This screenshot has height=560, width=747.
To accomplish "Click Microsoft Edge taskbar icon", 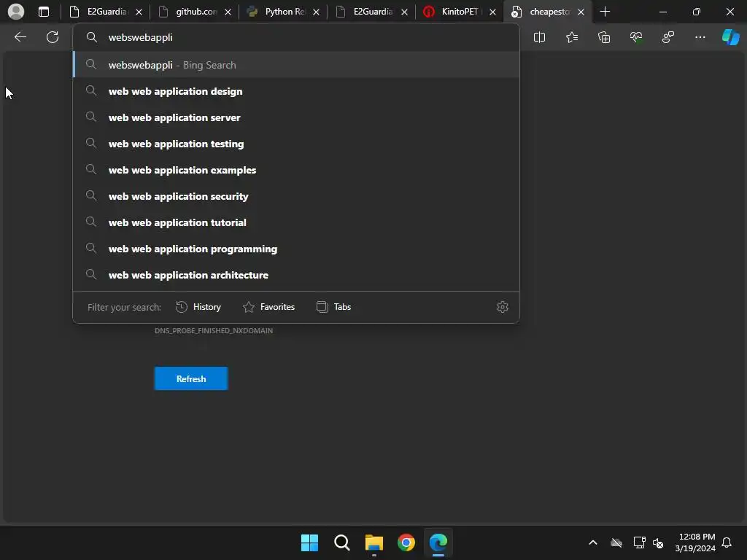I will pos(438,542).
